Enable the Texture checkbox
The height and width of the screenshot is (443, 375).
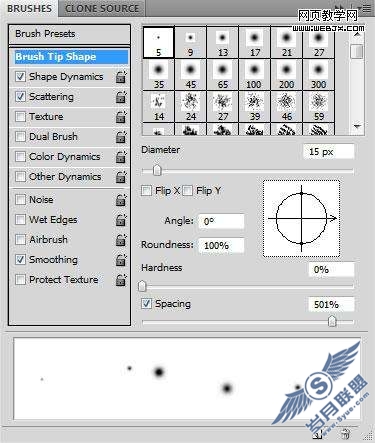20,117
